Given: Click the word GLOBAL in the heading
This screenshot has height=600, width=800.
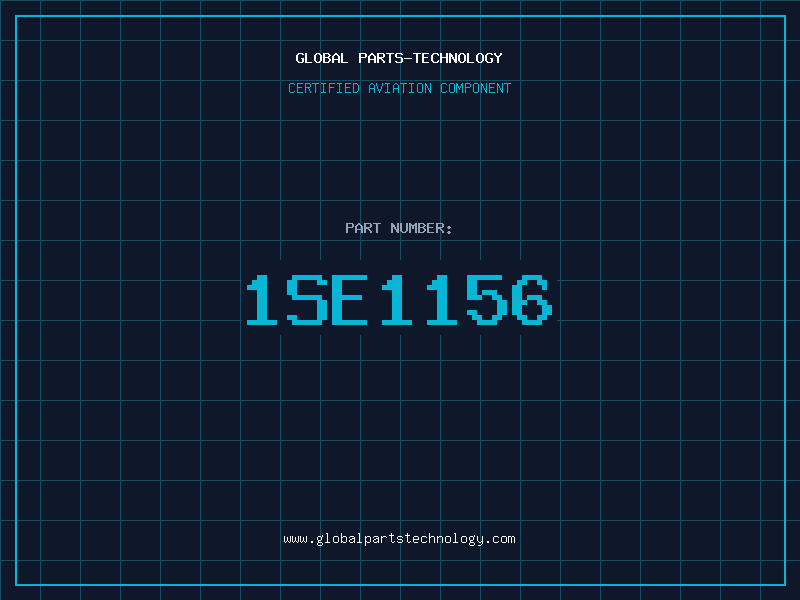Looking at the screenshot, I should tap(322, 59).
